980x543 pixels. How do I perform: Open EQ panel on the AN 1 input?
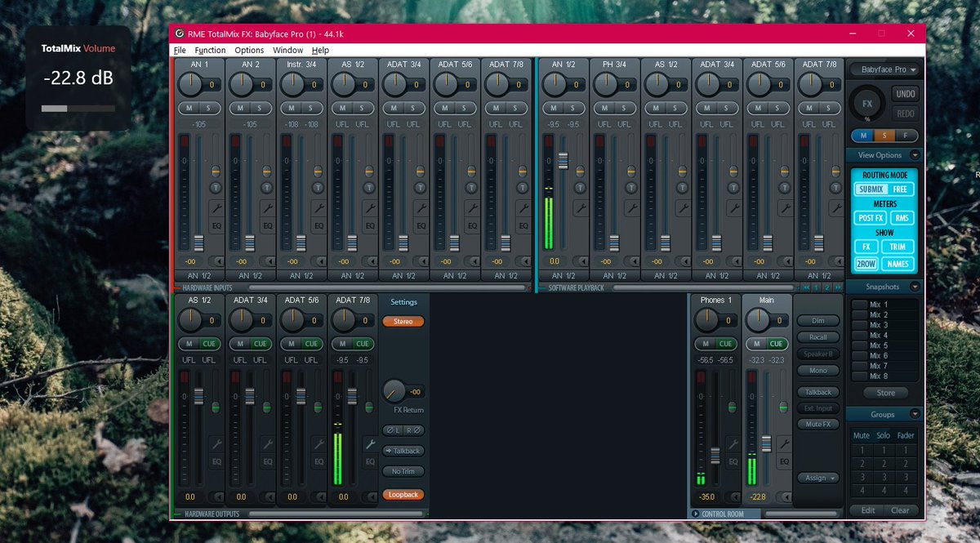(x=216, y=225)
